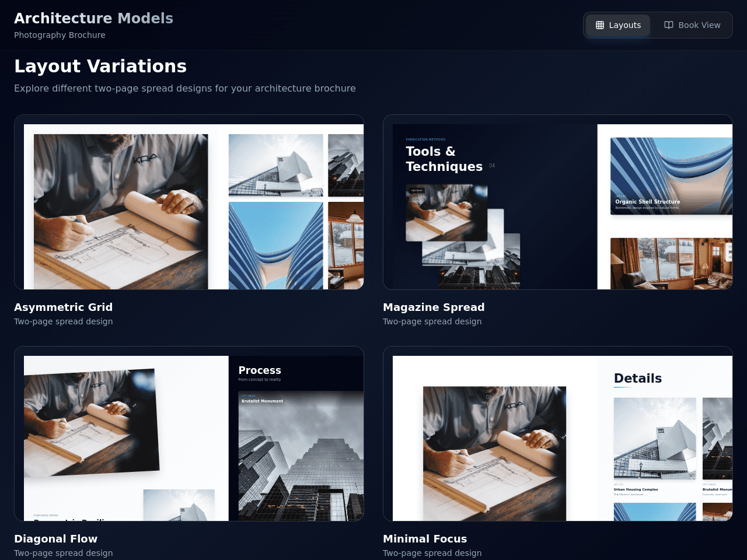
Task: Click the Details heading in Minimal Focus
Action: tap(638, 379)
